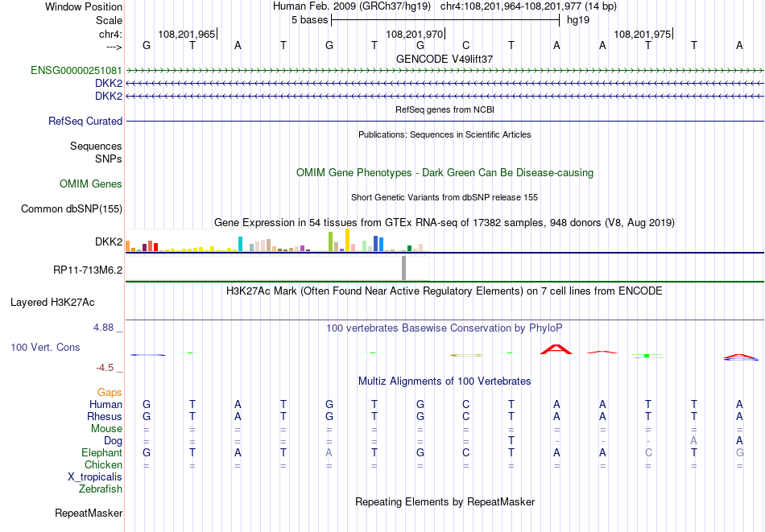
Task: Click the cyan bar in DKK2 GTEx chart
Action: pyautogui.click(x=240, y=244)
